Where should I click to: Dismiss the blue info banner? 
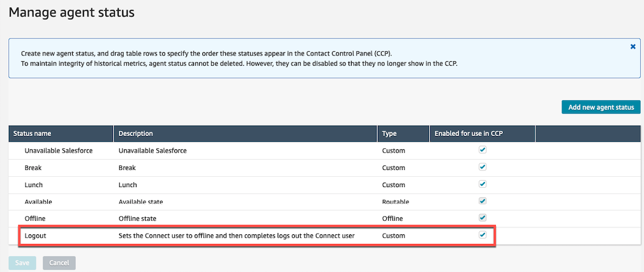pyautogui.click(x=633, y=47)
